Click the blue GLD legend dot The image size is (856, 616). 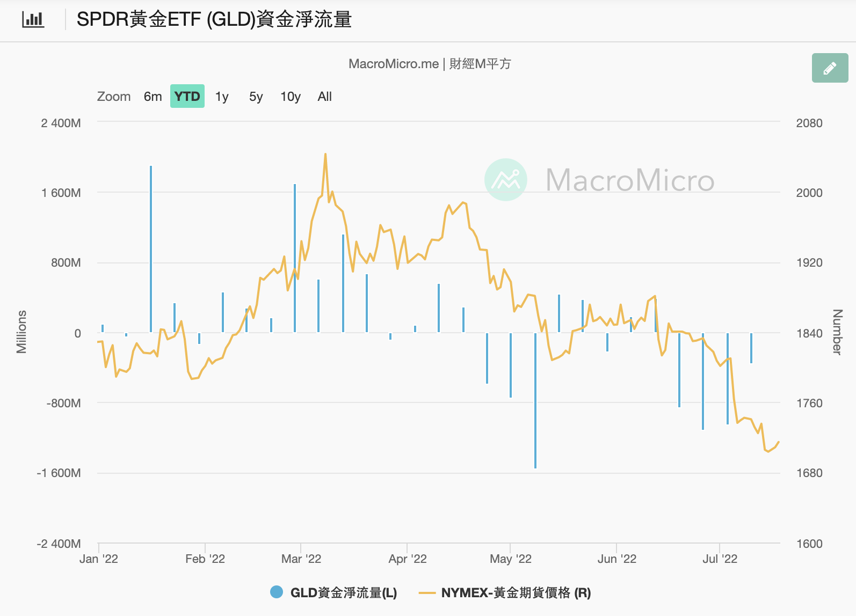click(277, 592)
